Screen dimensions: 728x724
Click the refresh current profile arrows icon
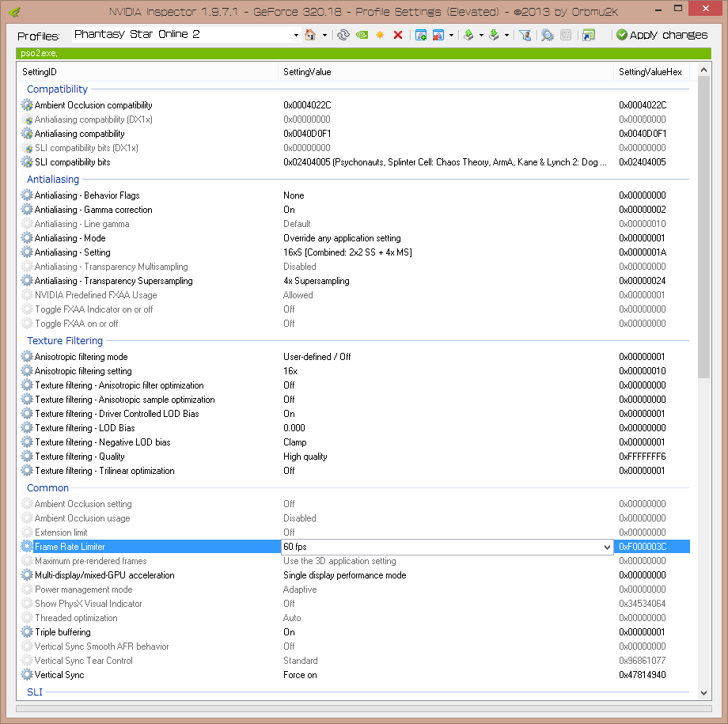(343, 35)
